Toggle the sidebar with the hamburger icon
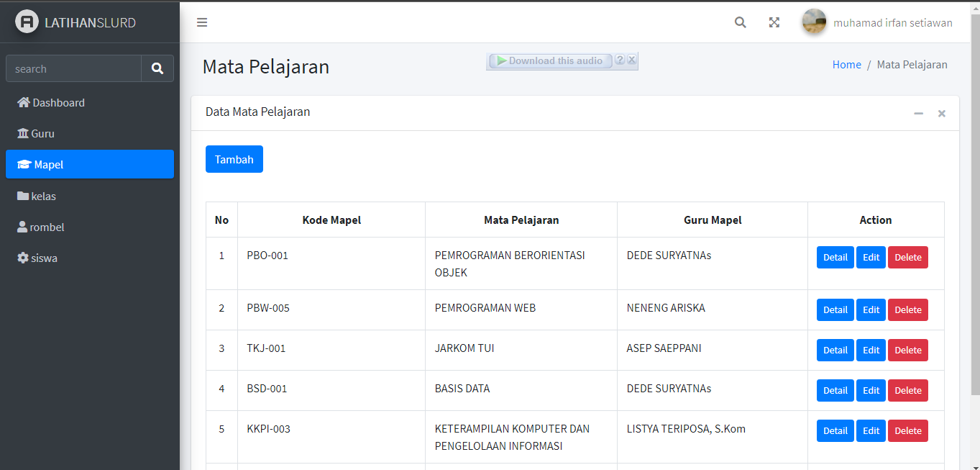The width and height of the screenshot is (980, 470). [202, 22]
